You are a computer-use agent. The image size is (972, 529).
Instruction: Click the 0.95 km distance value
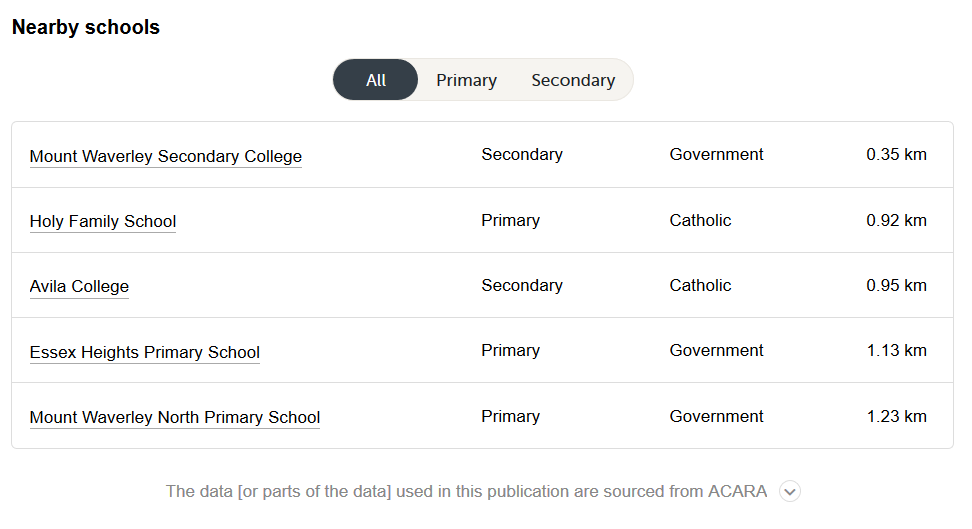tap(896, 285)
